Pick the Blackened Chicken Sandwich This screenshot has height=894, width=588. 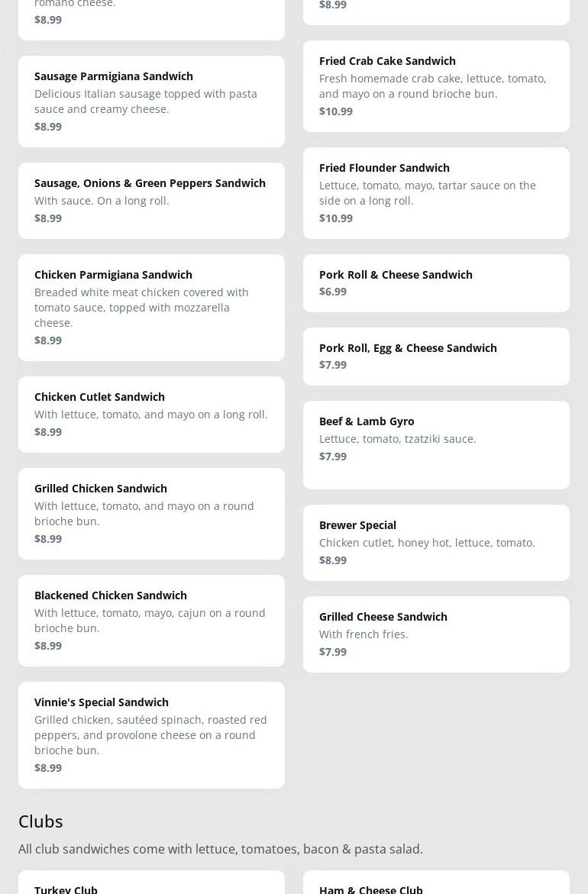click(151, 620)
